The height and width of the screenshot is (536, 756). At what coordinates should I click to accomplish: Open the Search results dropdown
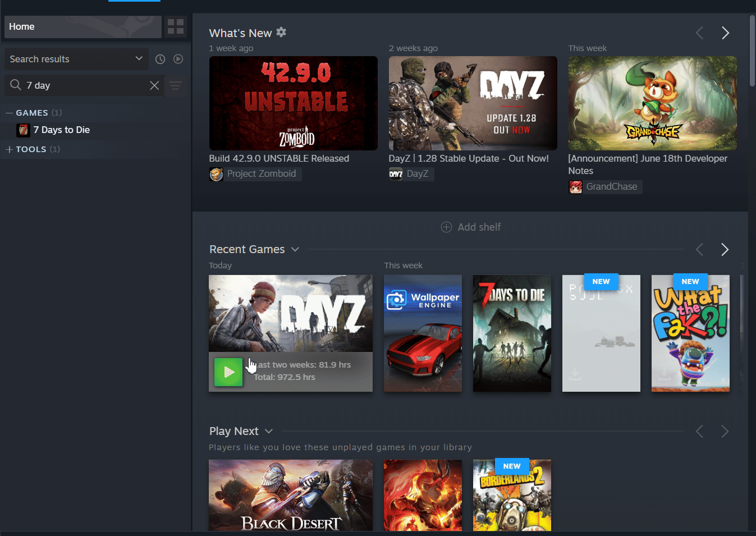[76, 59]
